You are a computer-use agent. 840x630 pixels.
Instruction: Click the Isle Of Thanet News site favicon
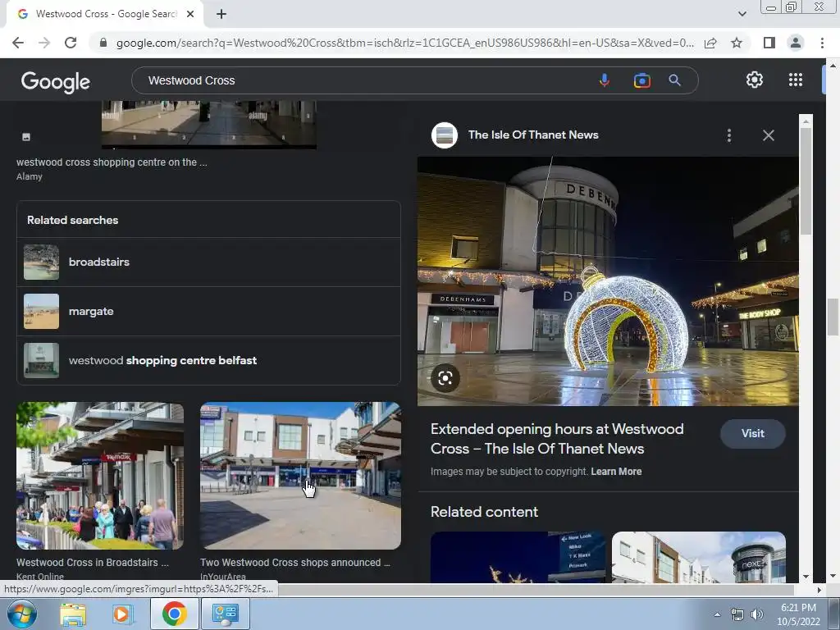[445, 135]
